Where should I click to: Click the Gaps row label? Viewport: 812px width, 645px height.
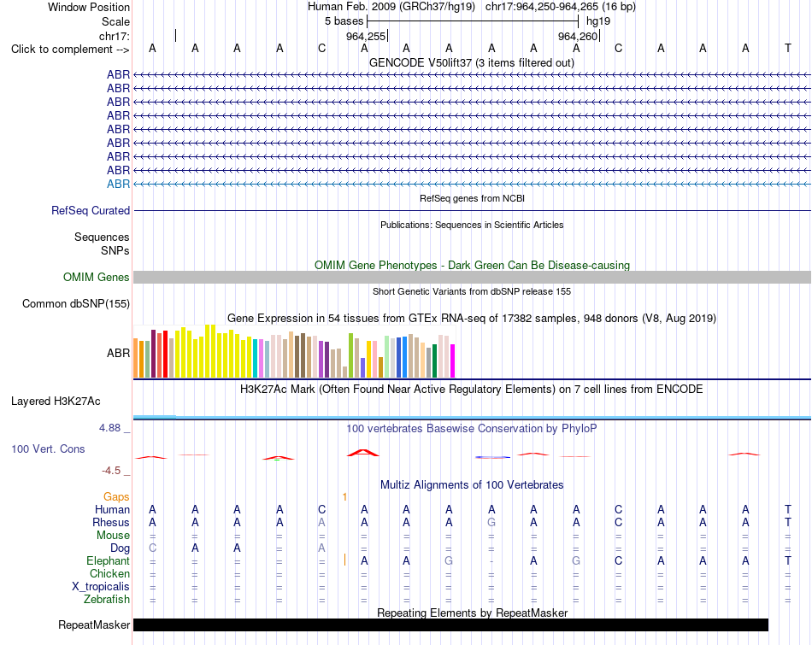pyautogui.click(x=116, y=497)
